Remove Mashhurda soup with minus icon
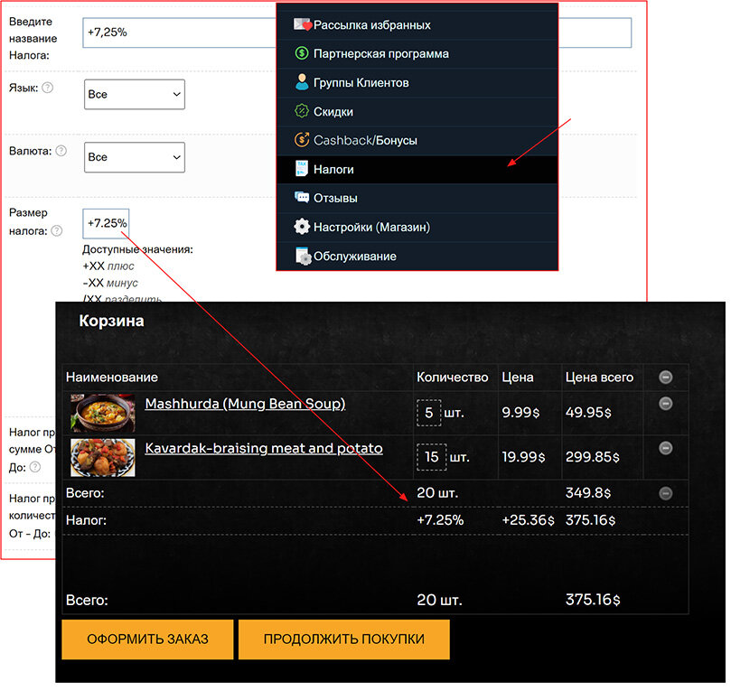This screenshot has height=700, width=731. tap(666, 404)
